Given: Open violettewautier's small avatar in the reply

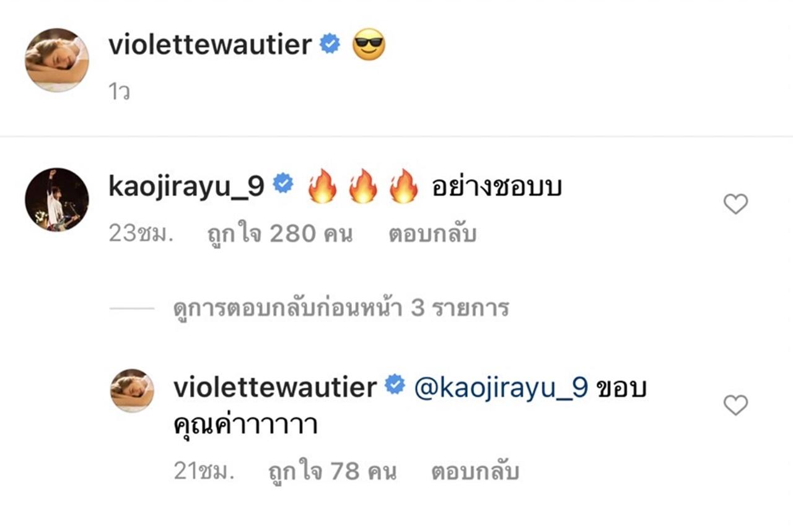Looking at the screenshot, I should click(x=132, y=390).
